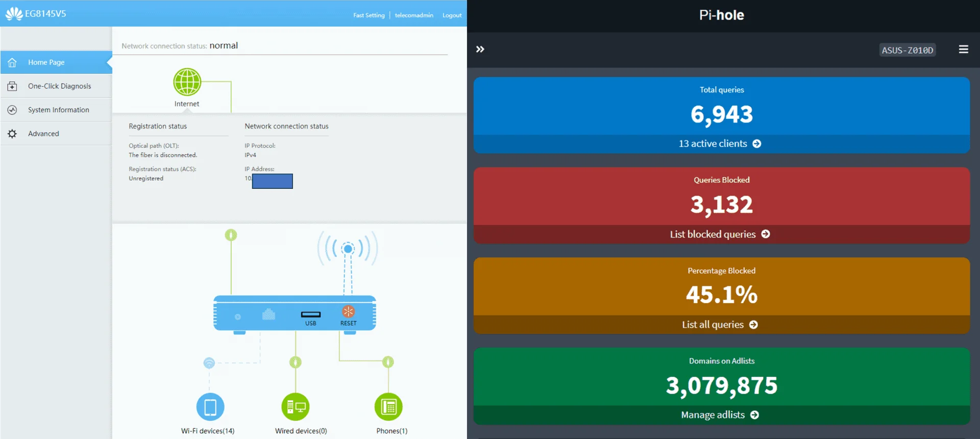The width and height of the screenshot is (980, 439).
Task: Select the Queries Blocked value 3,132
Action: point(722,205)
